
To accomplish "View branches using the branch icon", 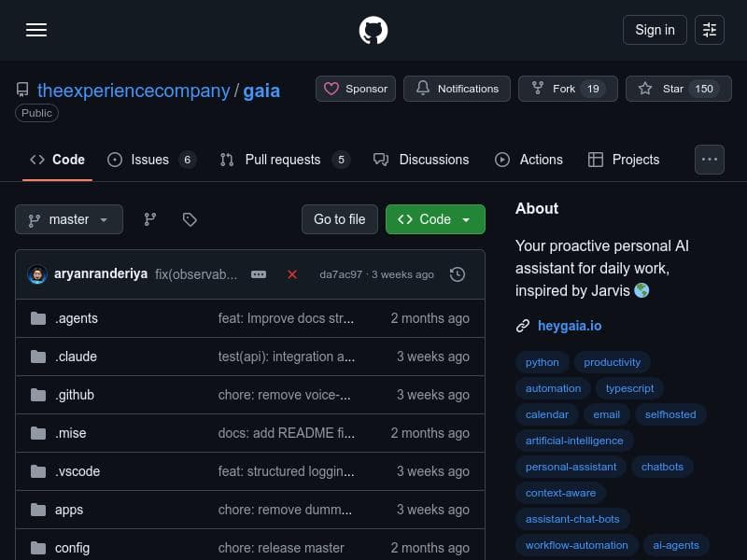I will click(149, 219).
